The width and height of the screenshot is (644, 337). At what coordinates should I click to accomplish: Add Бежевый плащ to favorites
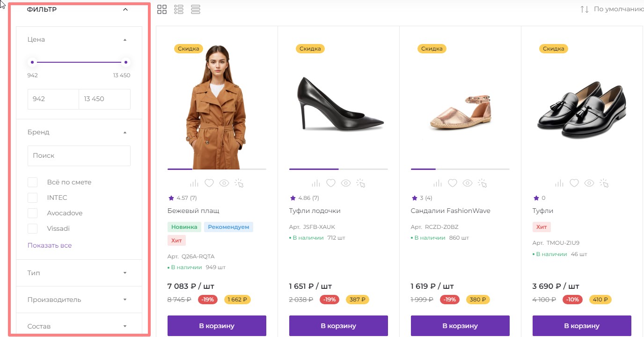pos(209,183)
